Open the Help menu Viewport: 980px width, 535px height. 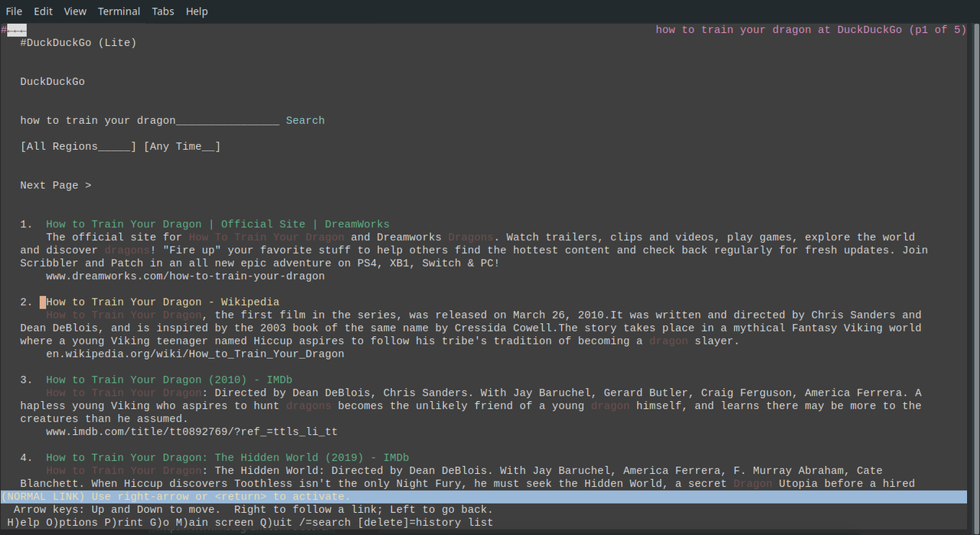(197, 11)
